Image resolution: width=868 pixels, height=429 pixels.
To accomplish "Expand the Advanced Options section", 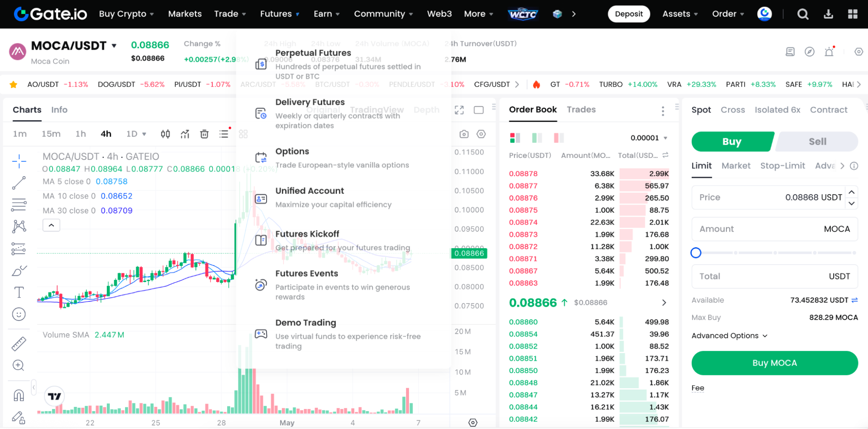I will click(729, 336).
